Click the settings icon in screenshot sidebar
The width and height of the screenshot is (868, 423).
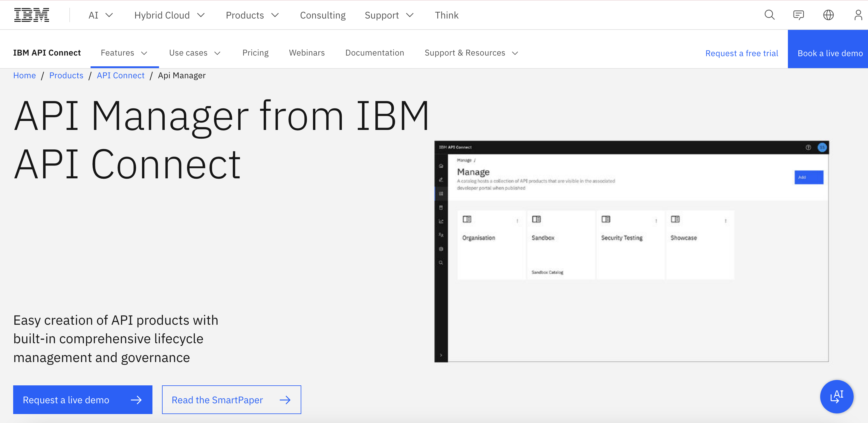point(441,249)
